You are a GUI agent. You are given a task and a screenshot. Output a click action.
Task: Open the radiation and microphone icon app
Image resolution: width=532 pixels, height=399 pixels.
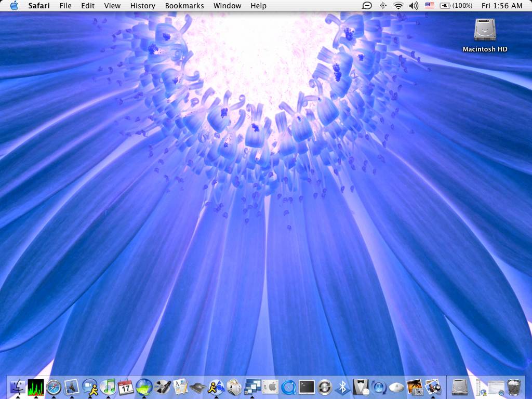(x=162, y=387)
